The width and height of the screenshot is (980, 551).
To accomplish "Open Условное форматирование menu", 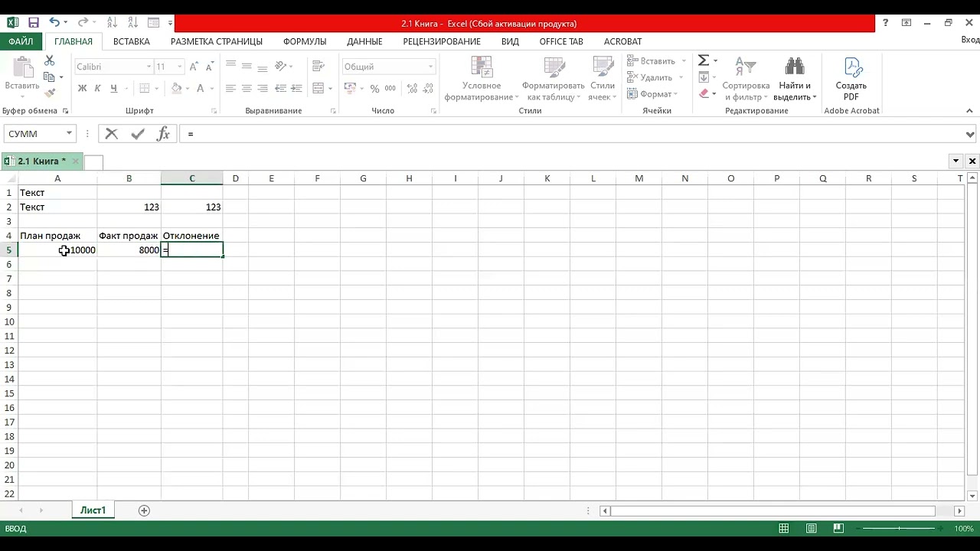I will coord(482,79).
